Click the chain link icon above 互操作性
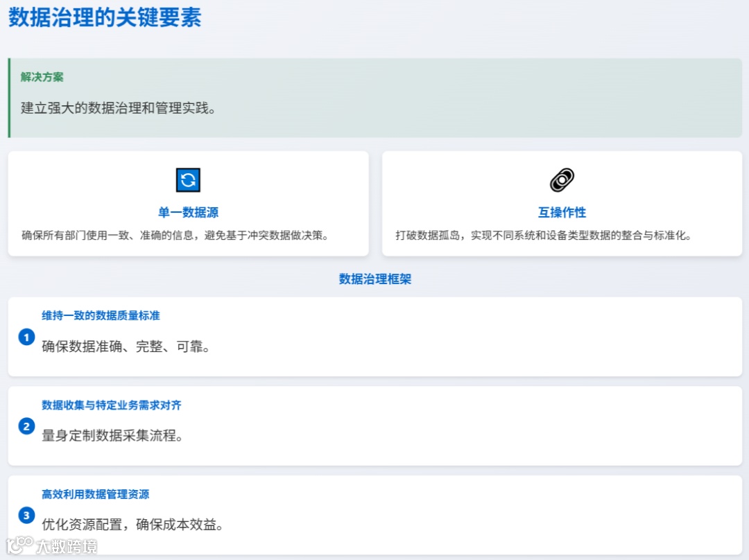749x560 pixels. point(562,180)
